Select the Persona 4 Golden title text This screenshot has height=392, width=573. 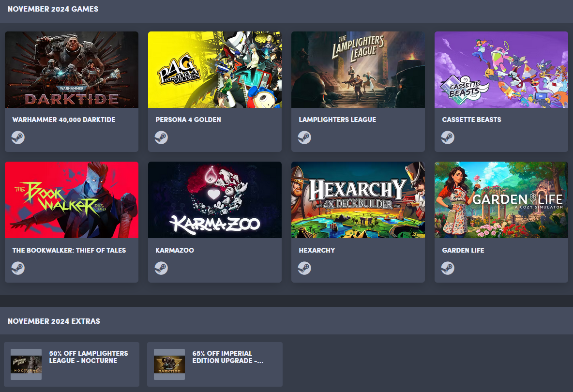pos(188,120)
